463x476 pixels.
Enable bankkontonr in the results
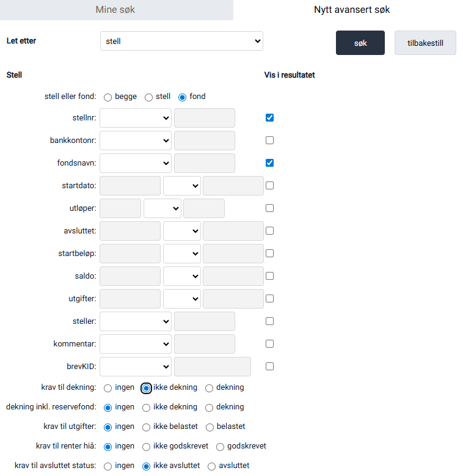click(269, 141)
